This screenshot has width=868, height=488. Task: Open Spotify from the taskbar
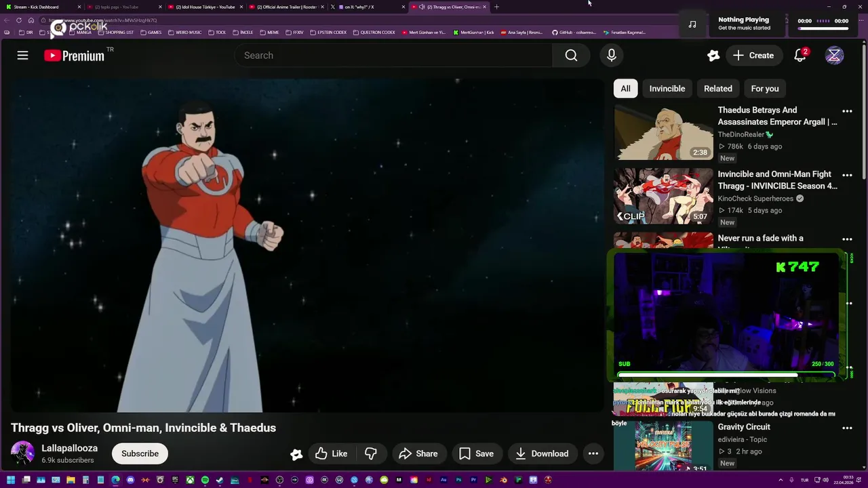coord(205,481)
